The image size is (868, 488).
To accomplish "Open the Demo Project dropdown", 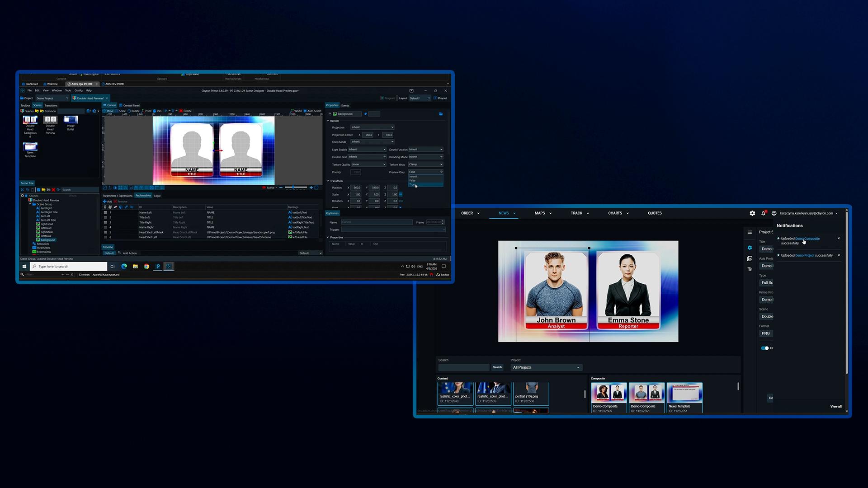I will (52, 98).
